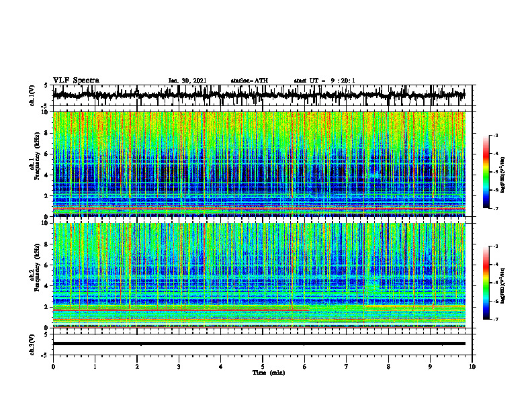The width and height of the screenshot is (532, 411).
Task: Click the ch.1 spectrogram panel
Action: (259, 164)
